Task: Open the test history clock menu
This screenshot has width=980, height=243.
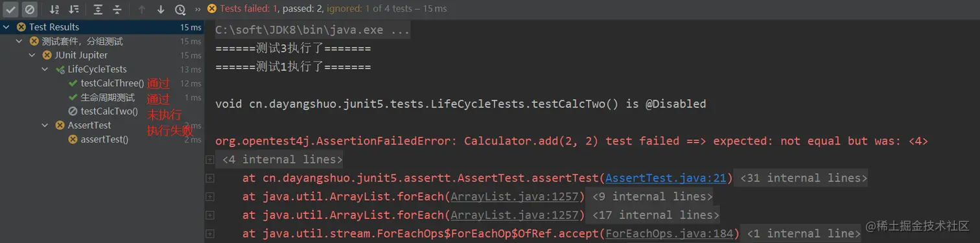Action: point(180,9)
